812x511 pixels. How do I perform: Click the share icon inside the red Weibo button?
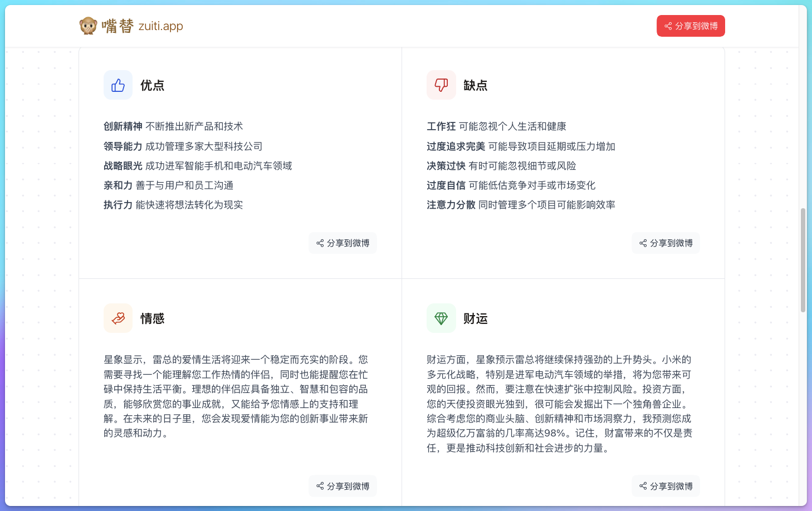pos(667,26)
